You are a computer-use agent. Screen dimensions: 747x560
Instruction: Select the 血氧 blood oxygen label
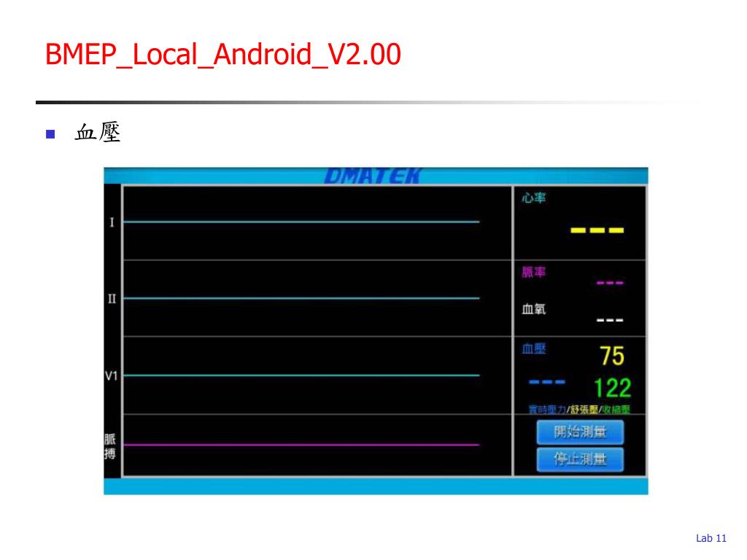pos(533,309)
